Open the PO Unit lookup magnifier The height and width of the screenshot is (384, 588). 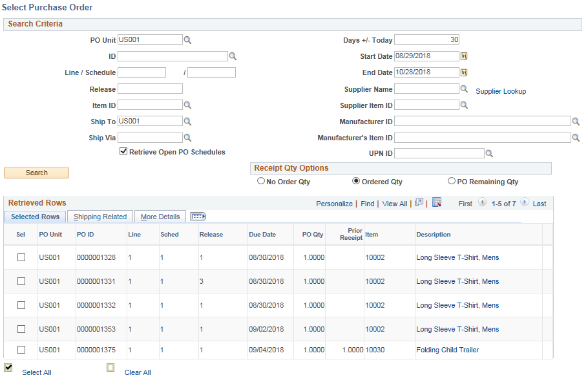point(187,39)
